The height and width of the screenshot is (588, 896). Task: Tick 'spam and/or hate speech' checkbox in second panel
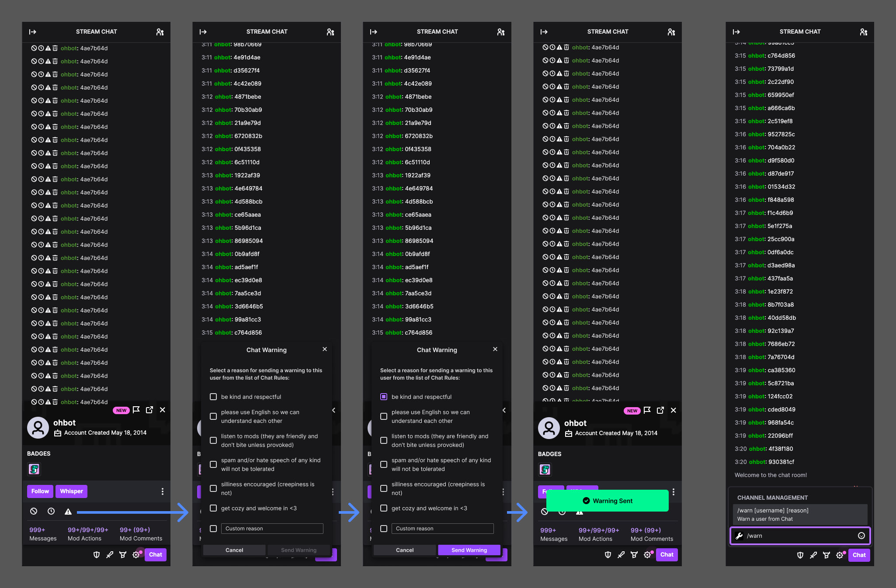(x=213, y=464)
